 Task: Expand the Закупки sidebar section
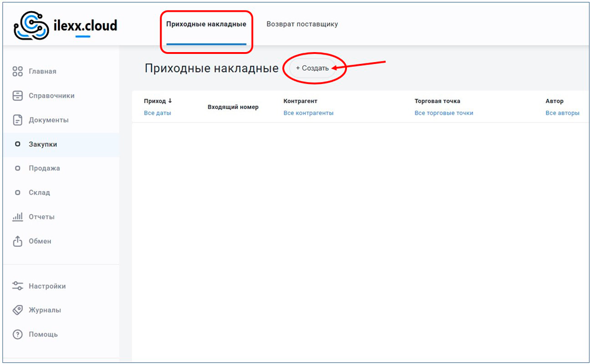point(43,144)
